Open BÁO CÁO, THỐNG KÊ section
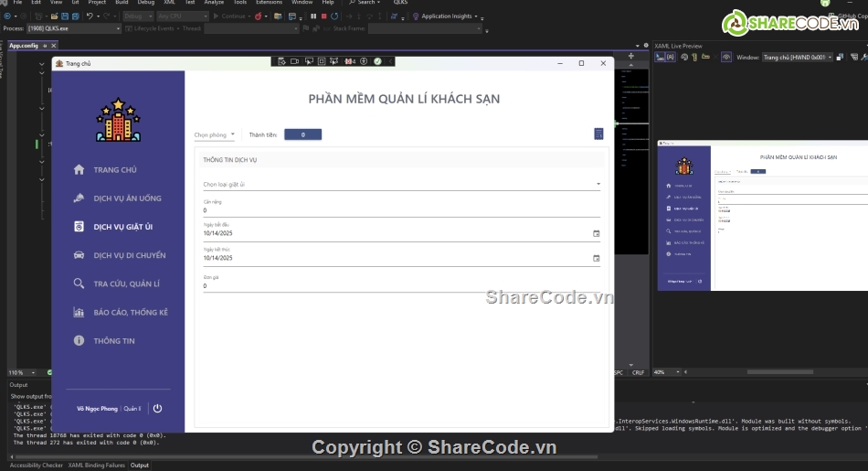The height and width of the screenshot is (471, 868). [x=131, y=313]
